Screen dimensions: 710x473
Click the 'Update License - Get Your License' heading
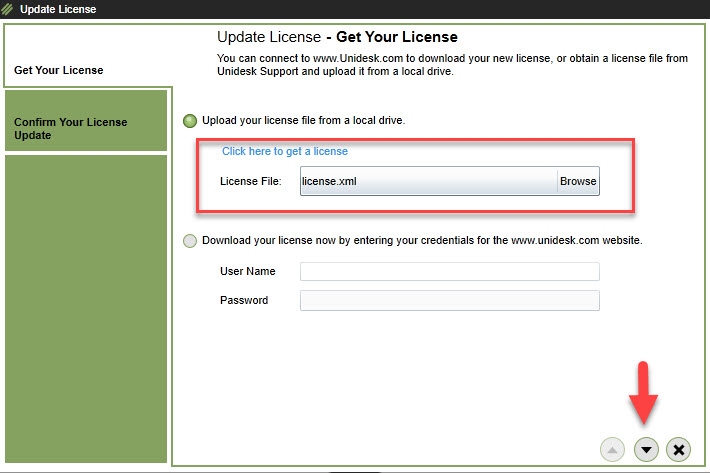click(337, 37)
